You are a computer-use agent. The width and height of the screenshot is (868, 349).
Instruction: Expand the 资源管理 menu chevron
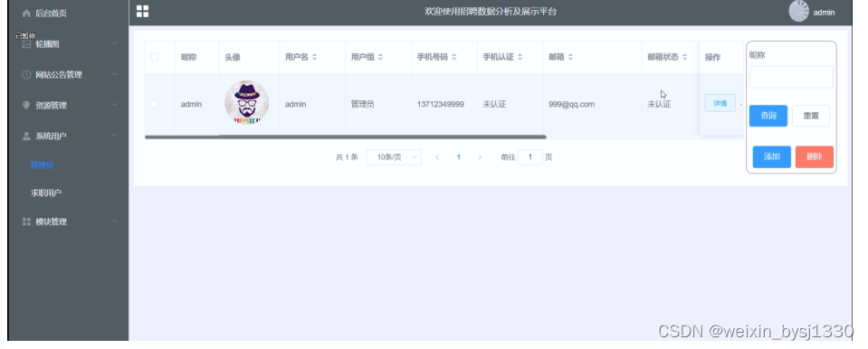pyautogui.click(x=115, y=105)
